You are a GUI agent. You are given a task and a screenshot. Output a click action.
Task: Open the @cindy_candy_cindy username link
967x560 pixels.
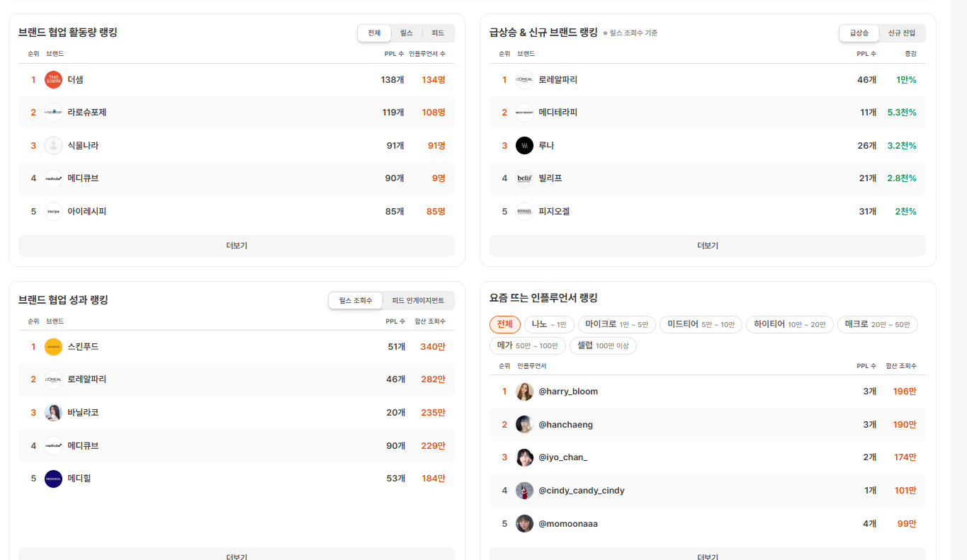(x=582, y=491)
